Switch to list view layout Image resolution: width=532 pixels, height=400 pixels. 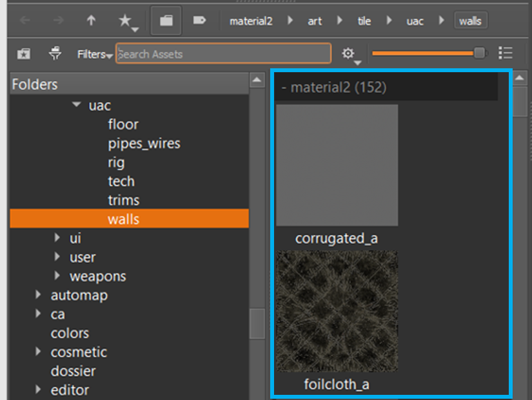coord(506,53)
